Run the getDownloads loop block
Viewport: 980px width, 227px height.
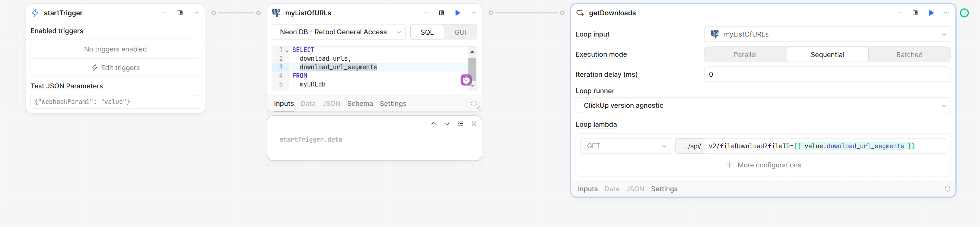coord(931,13)
